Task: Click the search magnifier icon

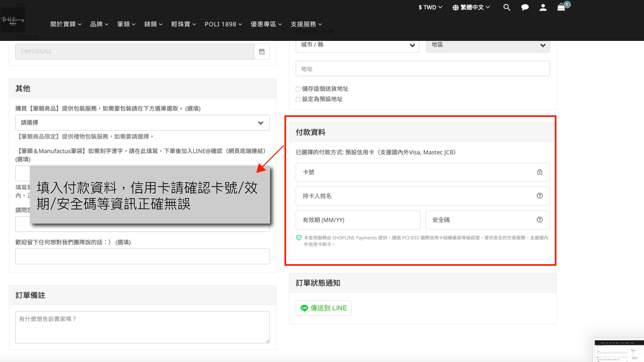Action: point(507,7)
